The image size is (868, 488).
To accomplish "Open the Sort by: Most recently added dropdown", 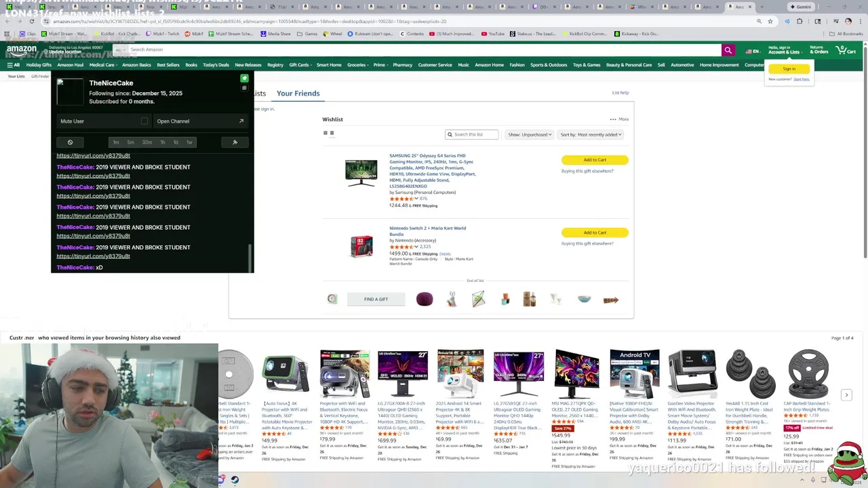I will click(591, 134).
